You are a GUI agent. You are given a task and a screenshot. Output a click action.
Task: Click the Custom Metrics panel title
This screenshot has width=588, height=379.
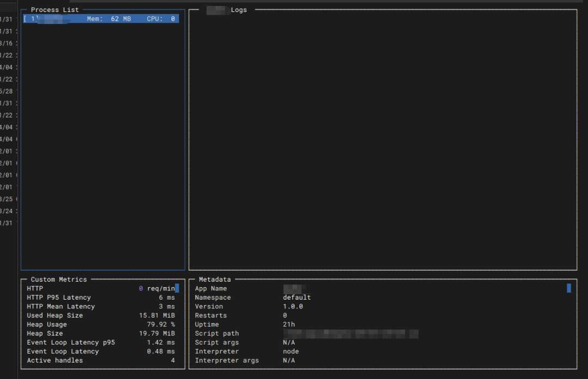(x=59, y=279)
